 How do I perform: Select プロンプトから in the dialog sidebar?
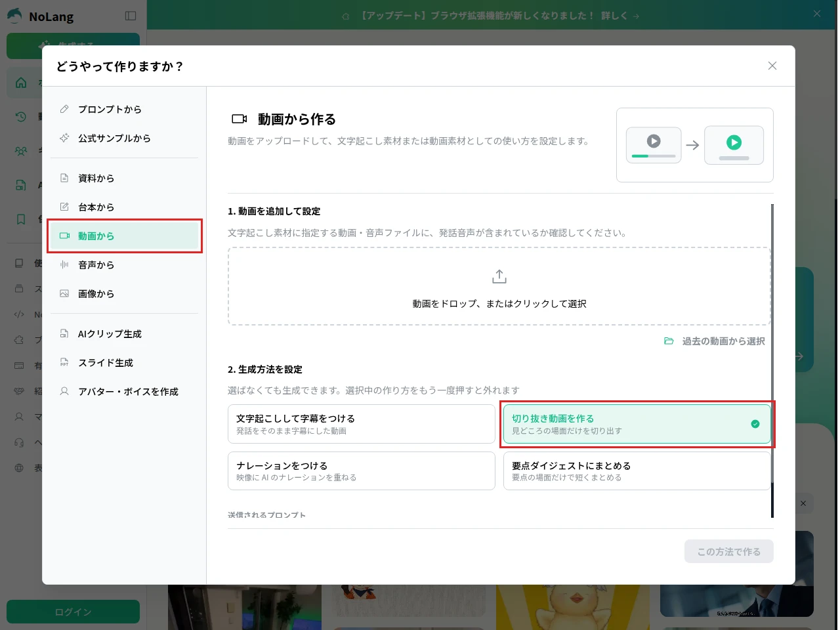124,109
